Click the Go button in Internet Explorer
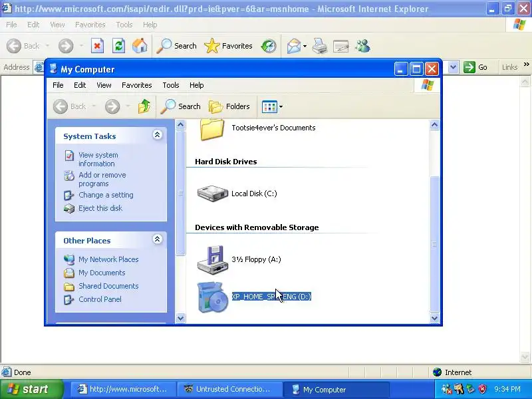 point(475,67)
